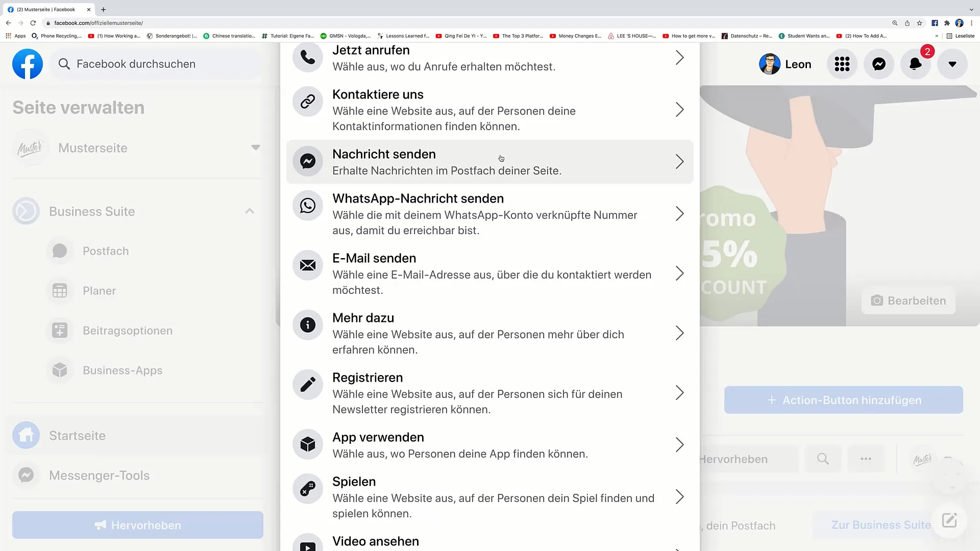The height and width of the screenshot is (551, 980).
Task: Click the Messenger icon for Nachricht senden
Action: click(x=308, y=161)
